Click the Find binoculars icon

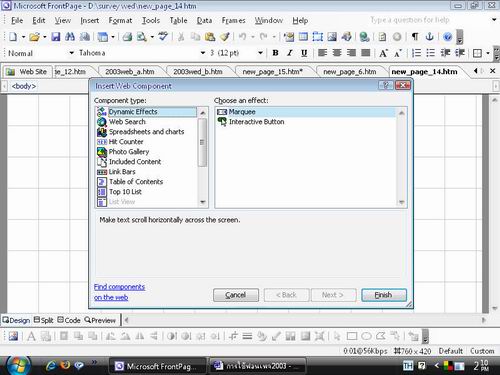click(70, 37)
